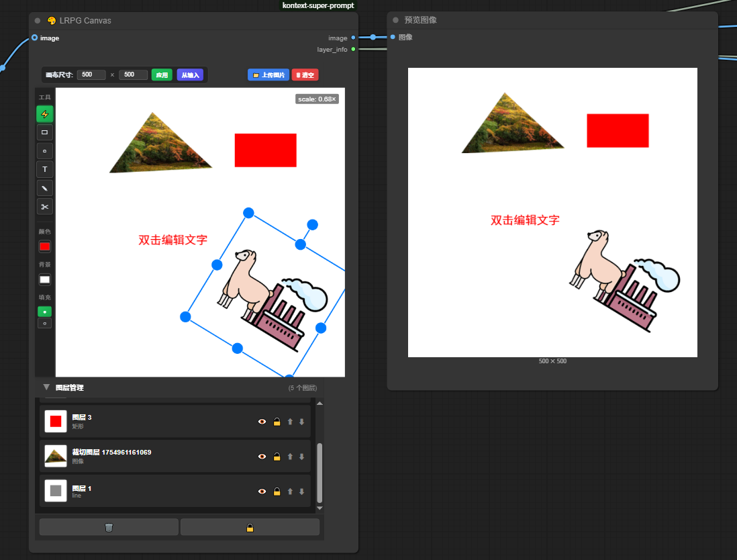Select the circle shape tool

[x=45, y=151]
